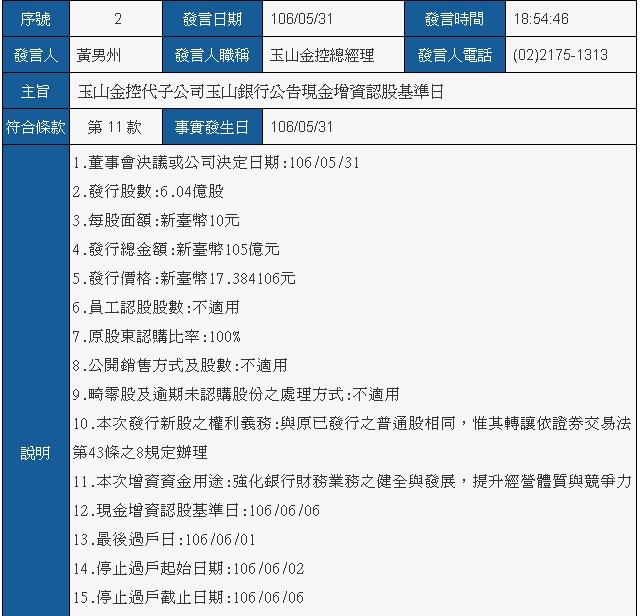The image size is (640, 616).
Task: Click the 事實發生日 header cell
Action: coord(212,127)
